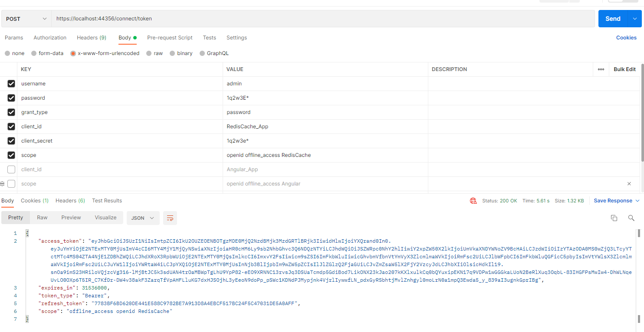Remove the disabled scope row via the x icon
This screenshot has height=332, width=644.
tap(629, 184)
